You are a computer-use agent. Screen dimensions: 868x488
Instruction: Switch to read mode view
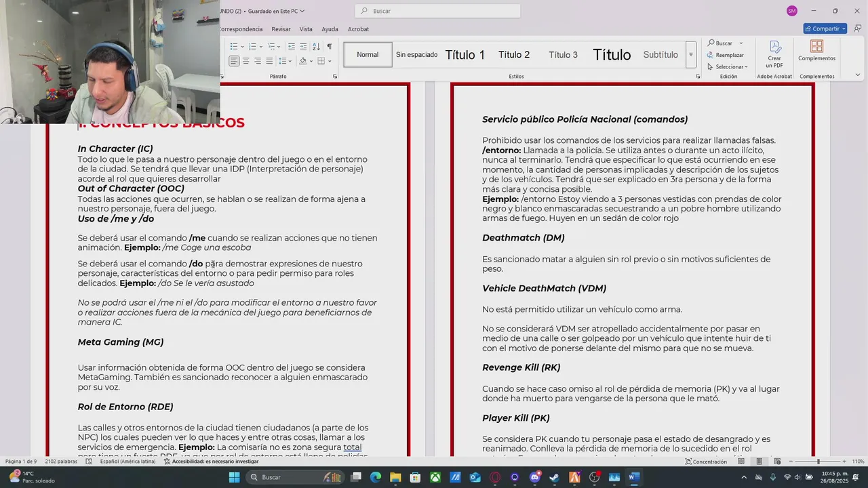(741, 462)
